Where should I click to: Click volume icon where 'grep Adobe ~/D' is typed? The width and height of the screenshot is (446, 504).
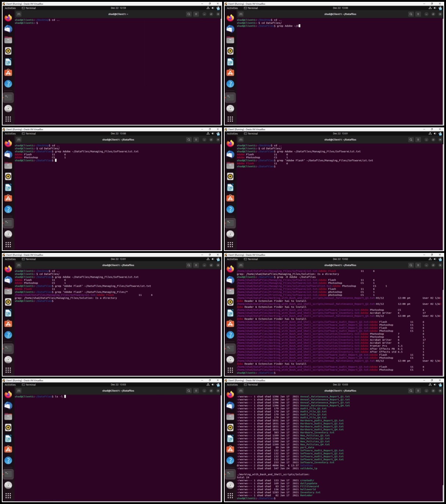point(435,8)
